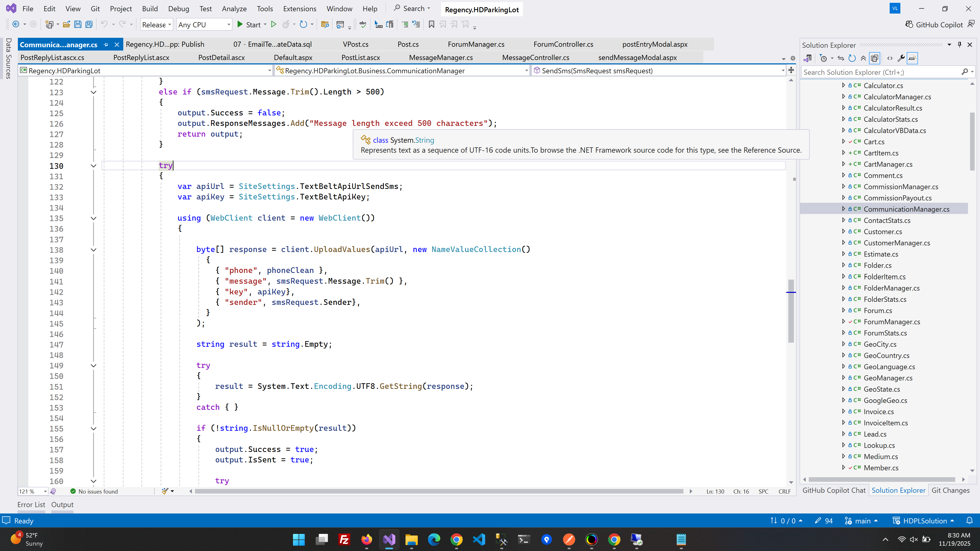The height and width of the screenshot is (551, 980).
Task: Click Collapse All in Solution Explorer
Action: tap(863, 58)
